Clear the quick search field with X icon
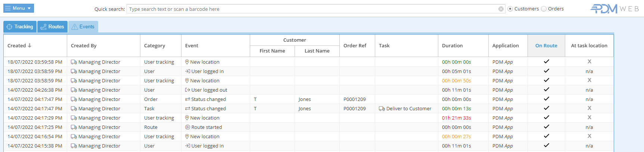Screen dimensions: 644x152 click(501, 9)
